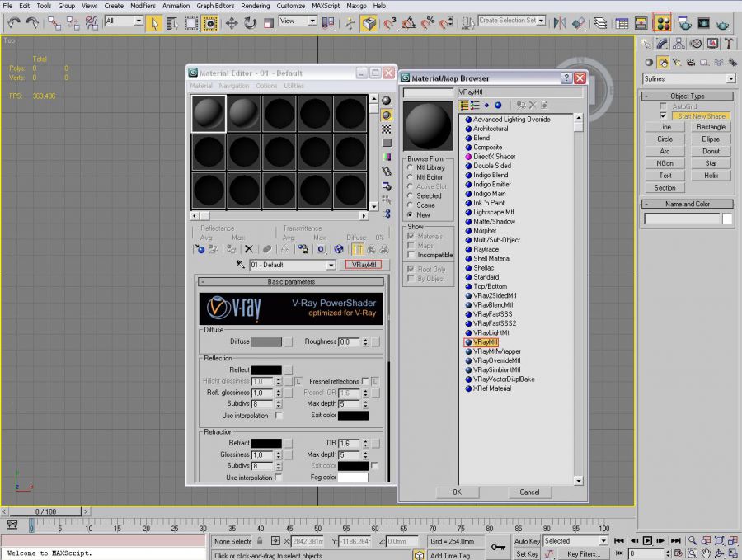Image resolution: width=742 pixels, height=560 pixels.
Task: Click Get Material icon in Material Editor
Action: click(200, 249)
